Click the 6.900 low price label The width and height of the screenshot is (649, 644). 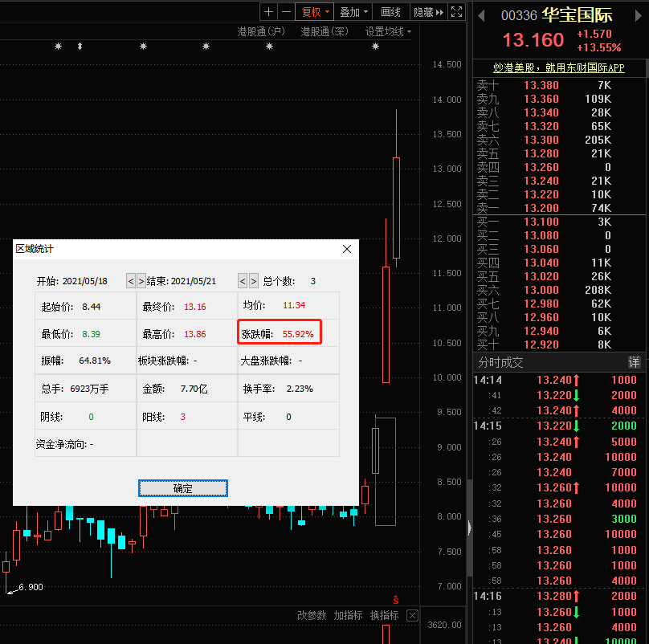tap(31, 587)
